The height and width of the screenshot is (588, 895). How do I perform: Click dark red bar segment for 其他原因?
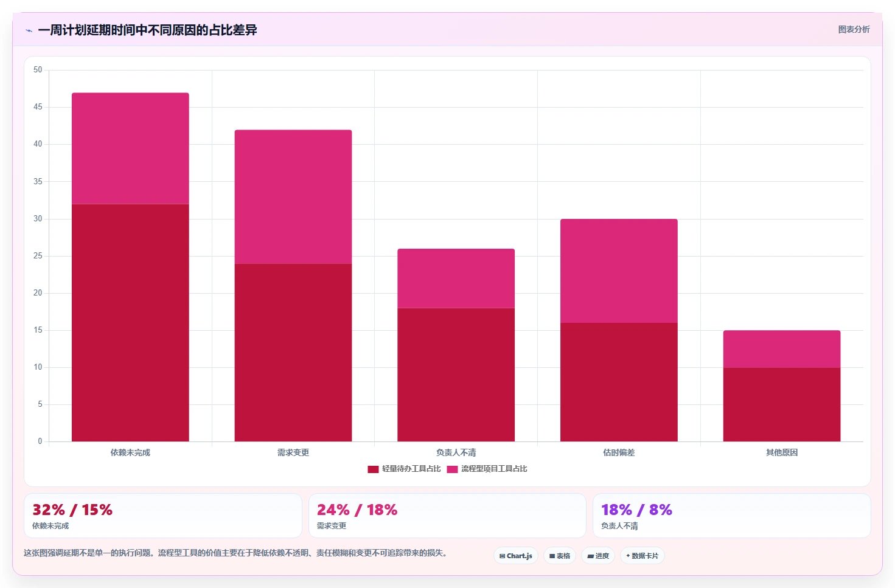point(782,404)
